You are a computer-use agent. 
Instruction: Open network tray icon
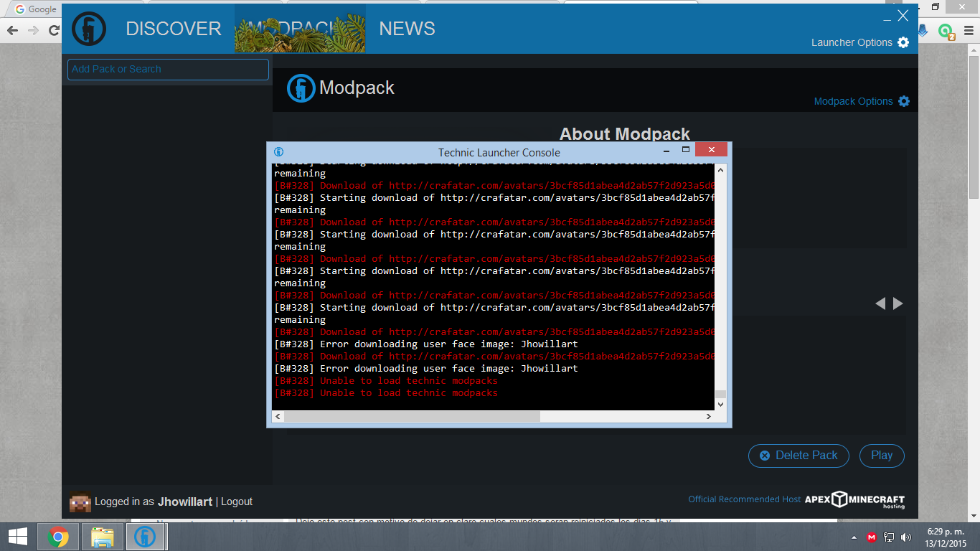pos(889,537)
